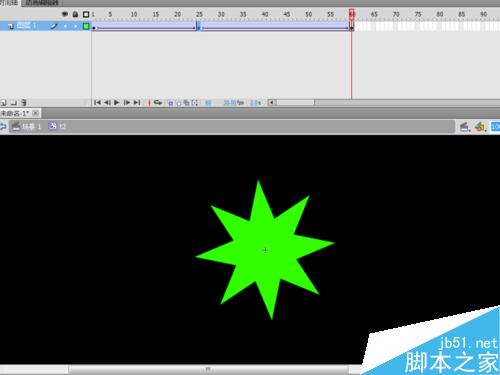Toggle outline mode green square on Layer 1
500x375 pixels.
click(x=86, y=26)
